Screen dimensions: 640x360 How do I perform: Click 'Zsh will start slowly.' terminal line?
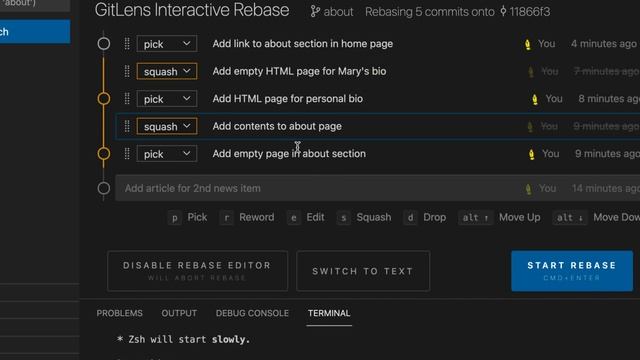click(183, 340)
